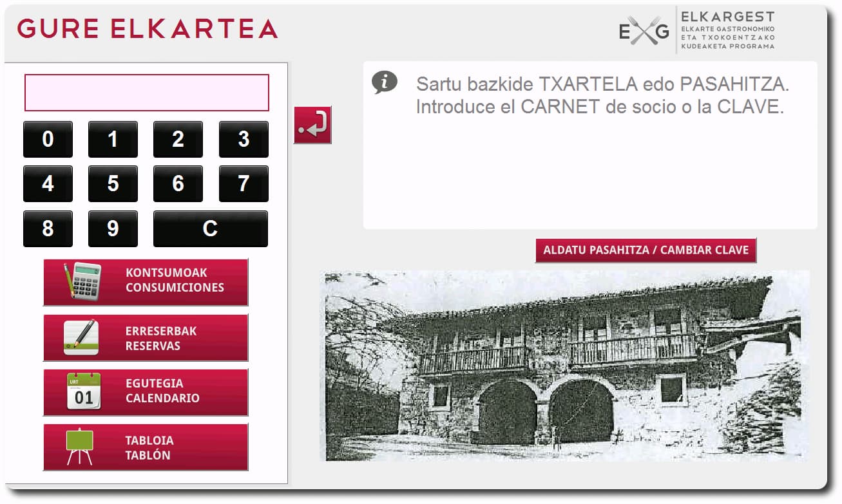Click the info speech bubble icon
842x504 pixels.
[x=385, y=82]
